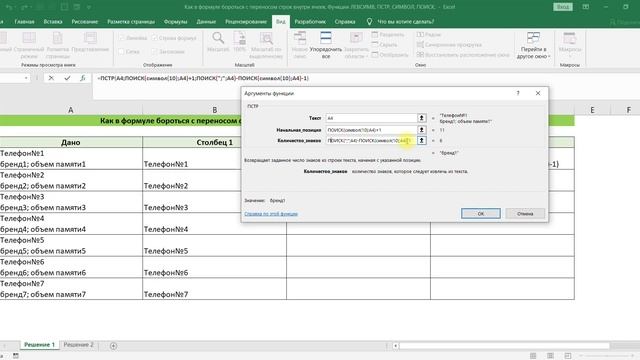Click the collapse-dialog icon beside Начальная_позиция
Image resolution: width=640 pixels, height=360 pixels.
421,130
